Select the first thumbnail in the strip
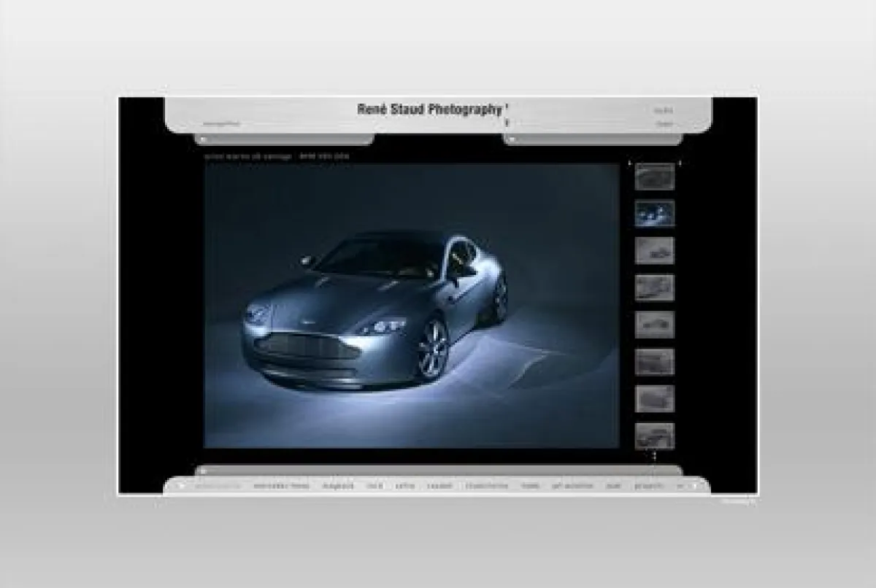The height and width of the screenshot is (588, 876). [x=654, y=177]
